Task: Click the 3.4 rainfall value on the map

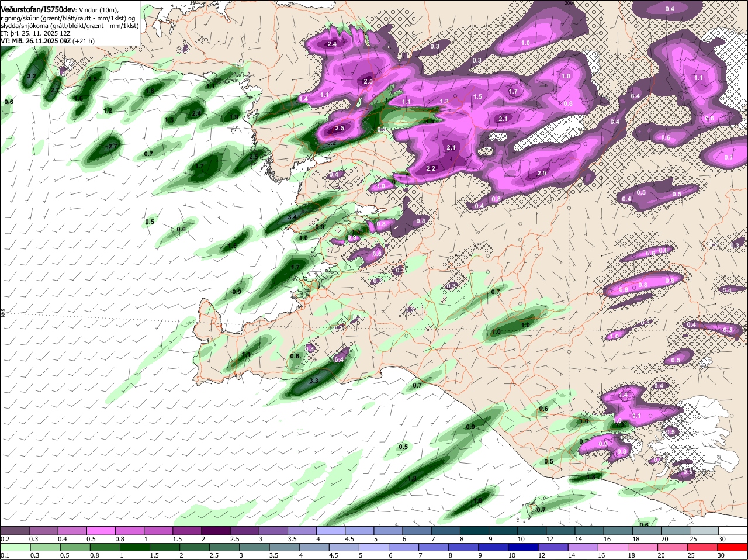Action: [x=293, y=216]
